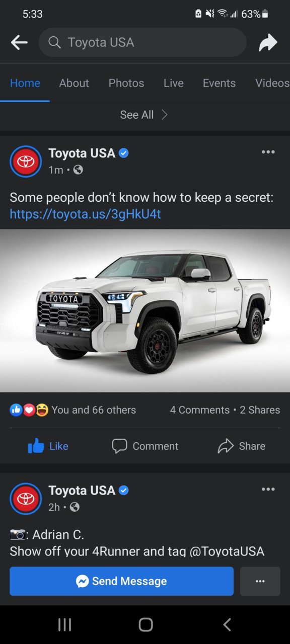
Task: Tap Toyota USA profile logo on the first post
Action: 26,162
